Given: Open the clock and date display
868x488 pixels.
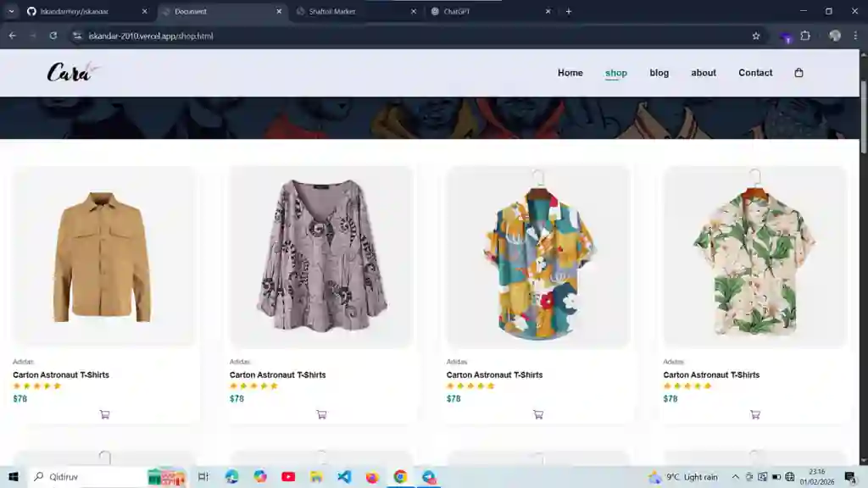Looking at the screenshot, I should pyautogui.click(x=816, y=476).
